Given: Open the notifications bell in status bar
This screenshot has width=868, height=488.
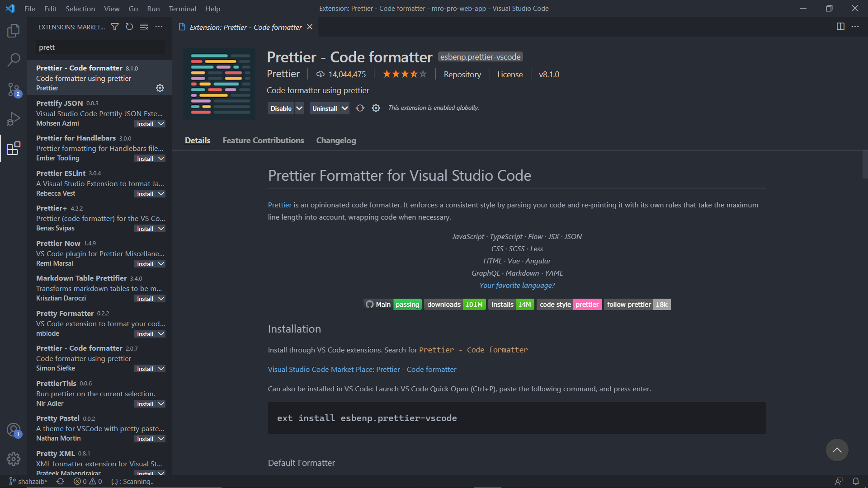Looking at the screenshot, I should pos(856,481).
